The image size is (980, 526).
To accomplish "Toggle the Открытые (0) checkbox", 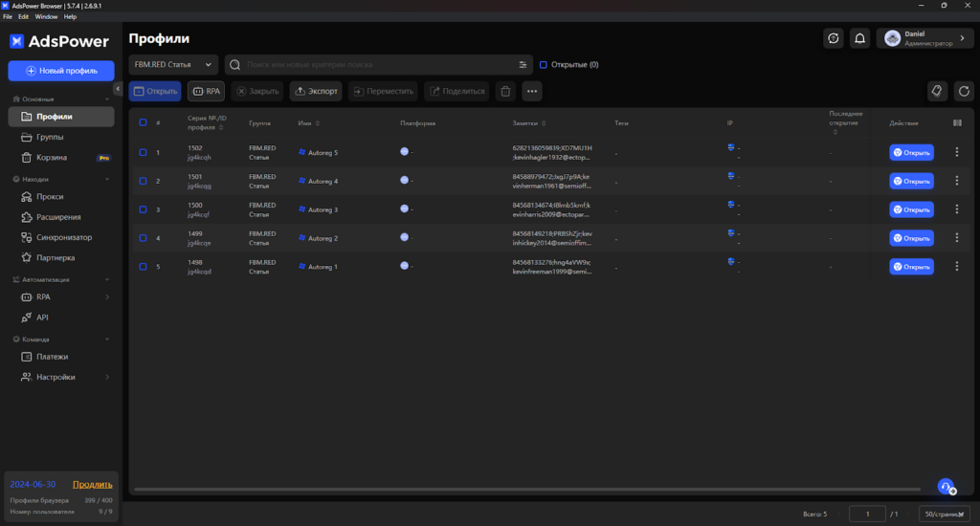I will pyautogui.click(x=544, y=65).
